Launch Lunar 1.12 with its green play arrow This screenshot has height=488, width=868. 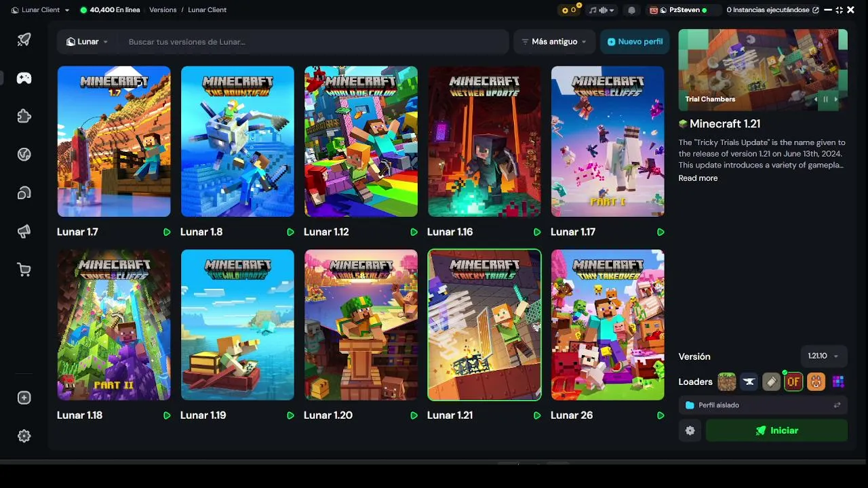[414, 232]
